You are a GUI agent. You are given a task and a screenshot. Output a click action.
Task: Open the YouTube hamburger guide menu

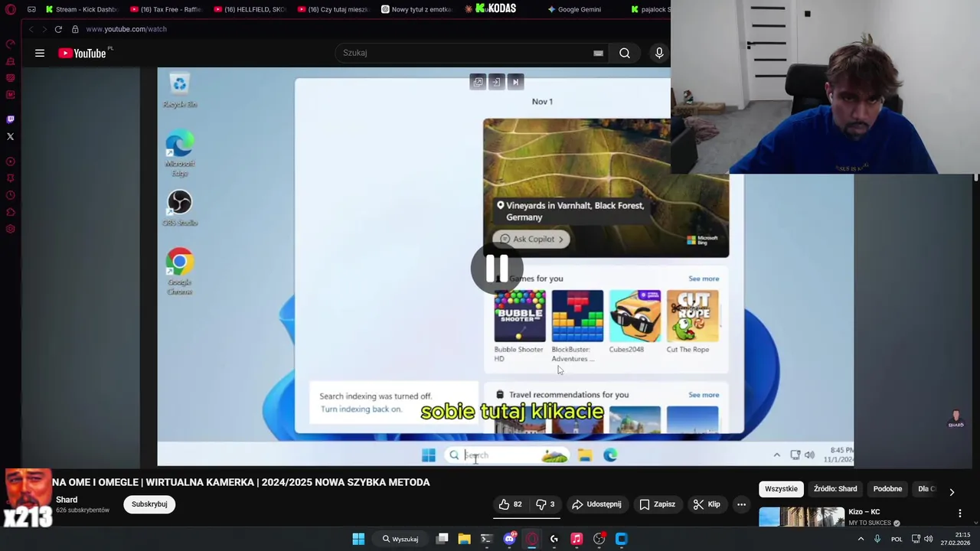[40, 53]
